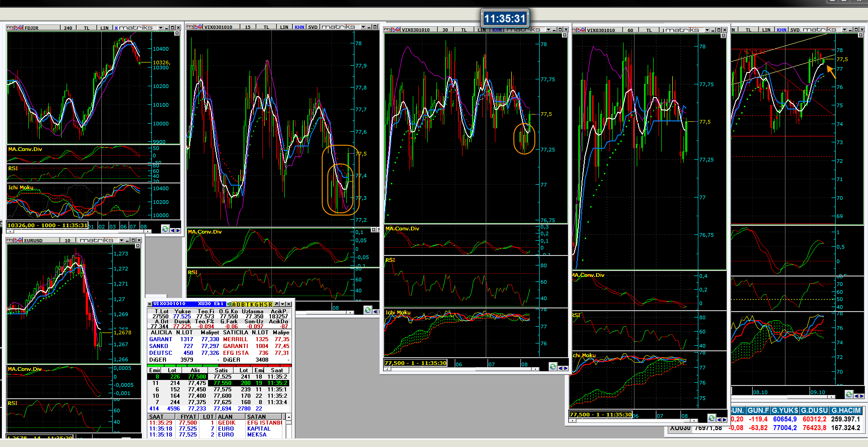The width and height of the screenshot is (868, 447).
Task: Click the green left arrow in order book
Action: tap(229, 304)
